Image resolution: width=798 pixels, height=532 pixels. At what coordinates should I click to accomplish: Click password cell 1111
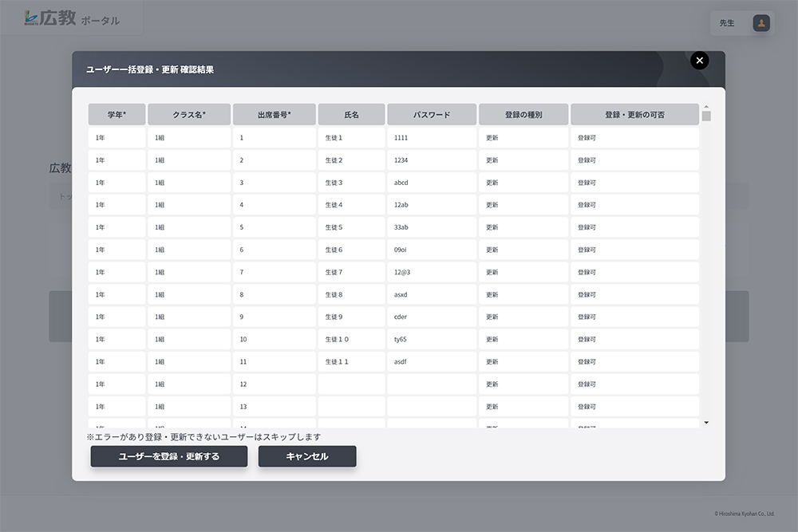(432, 138)
